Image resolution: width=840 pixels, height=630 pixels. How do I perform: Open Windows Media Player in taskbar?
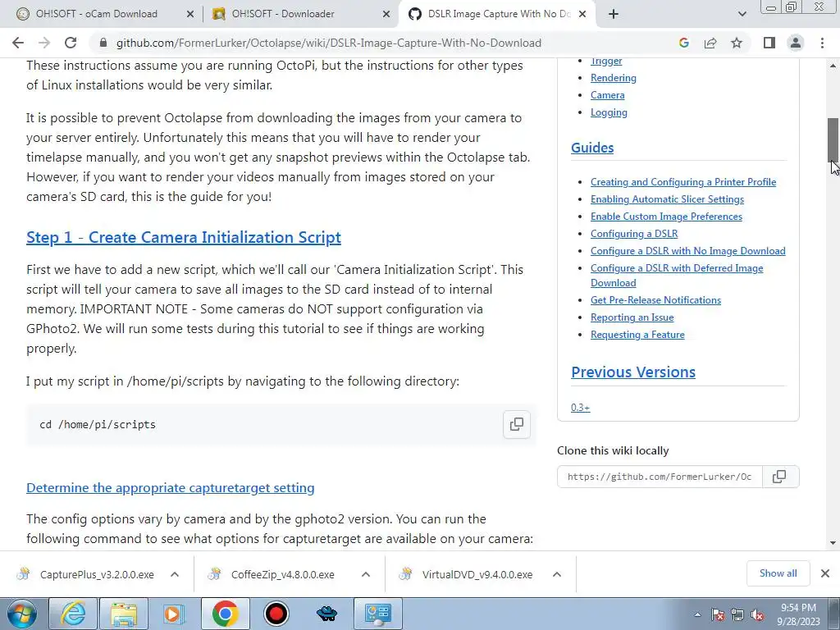[x=174, y=614]
